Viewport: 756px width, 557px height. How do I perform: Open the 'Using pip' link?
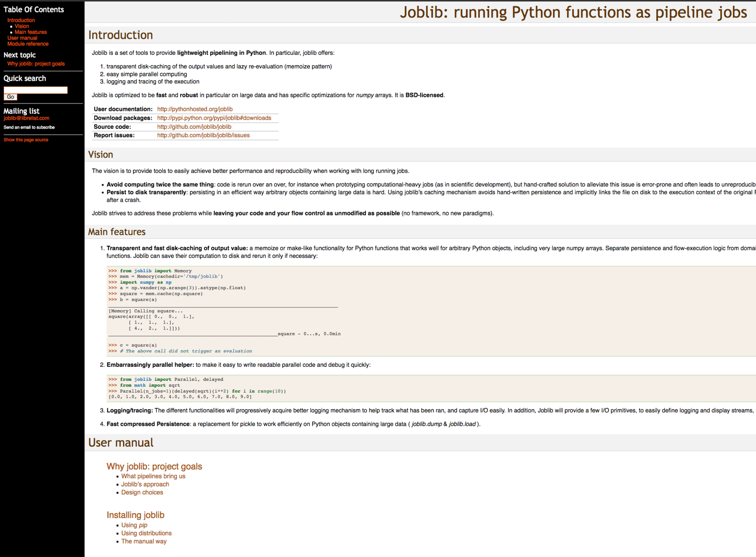point(134,525)
